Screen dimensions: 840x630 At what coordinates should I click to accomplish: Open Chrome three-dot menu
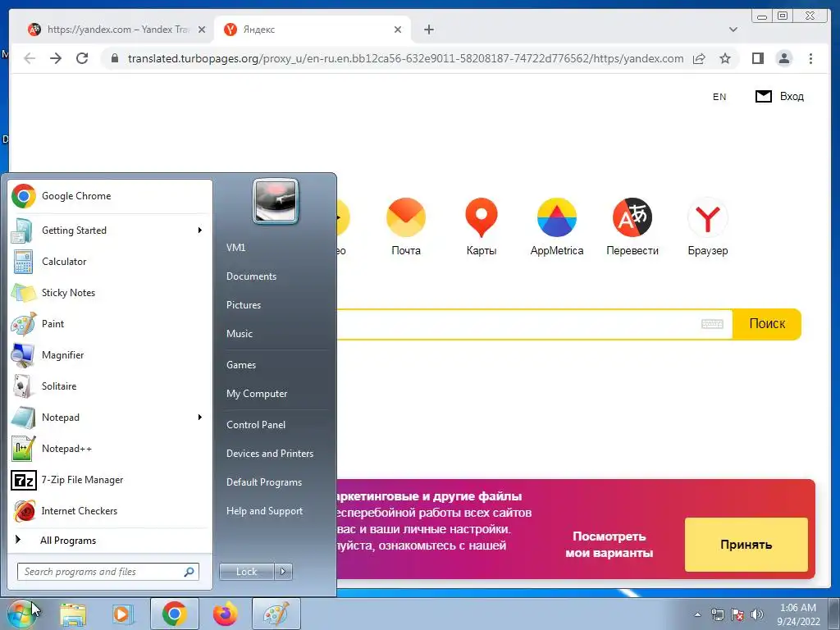[810, 58]
